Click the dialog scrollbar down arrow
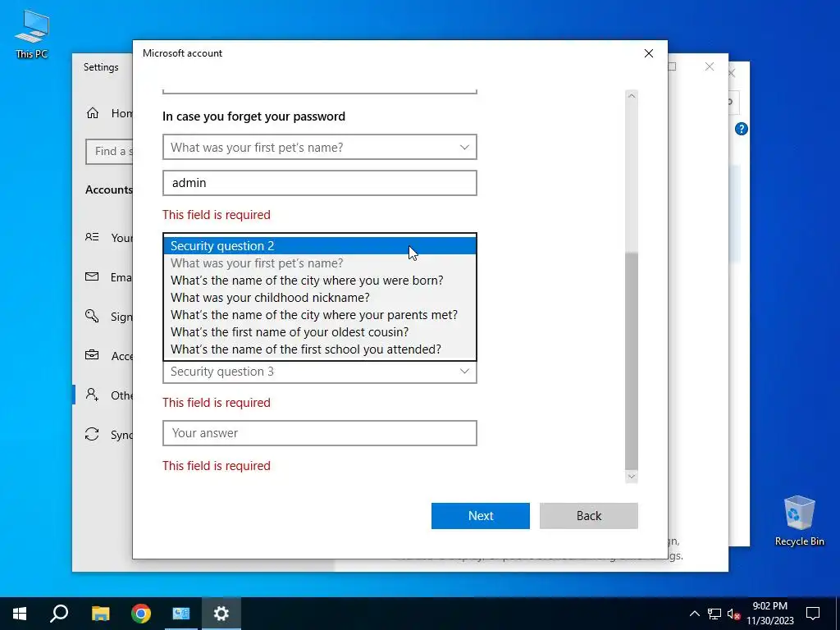Screen dimensions: 840x630 632,477
